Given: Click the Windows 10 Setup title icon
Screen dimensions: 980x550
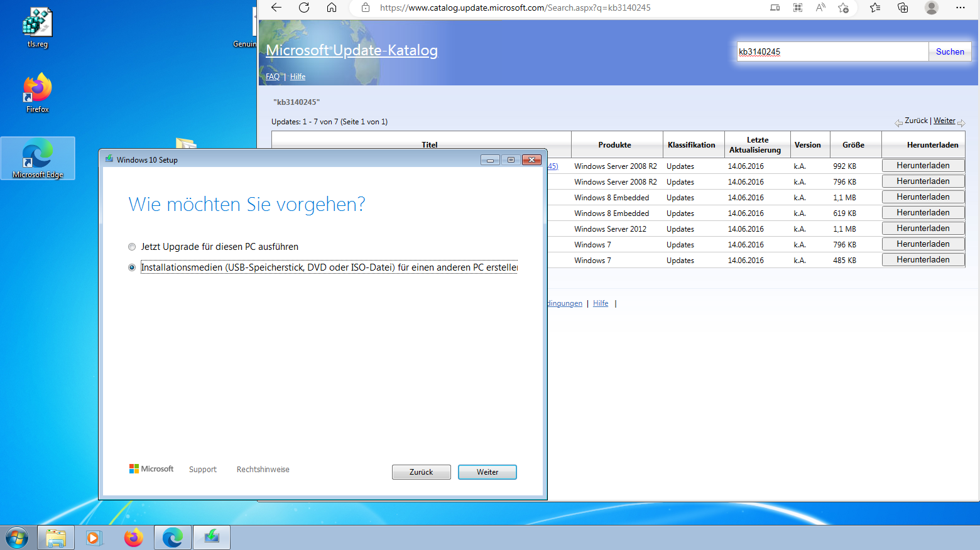Looking at the screenshot, I should click(109, 159).
